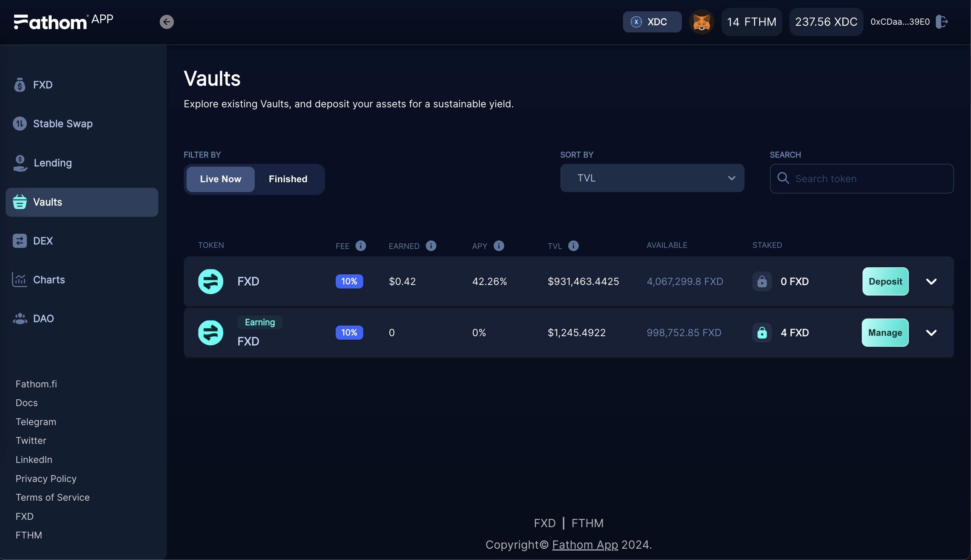Click the lock icon beside 0 FXD
Screen dimensions: 971x560
click(x=762, y=281)
